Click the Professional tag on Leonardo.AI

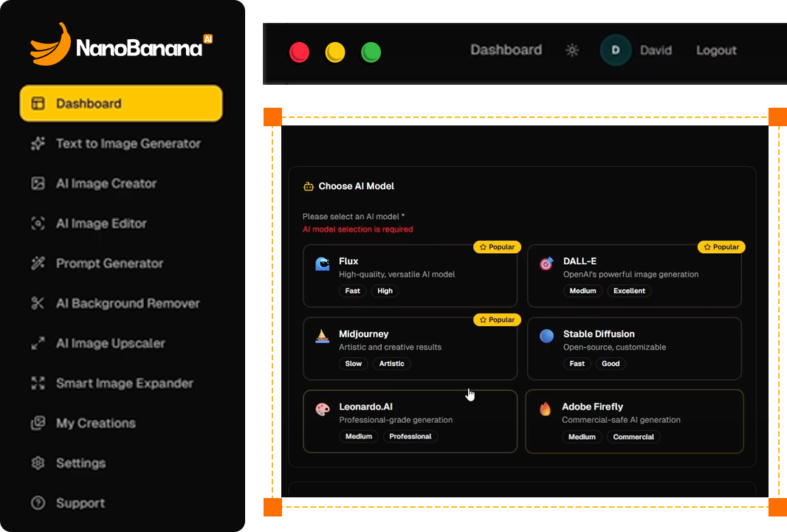click(410, 436)
